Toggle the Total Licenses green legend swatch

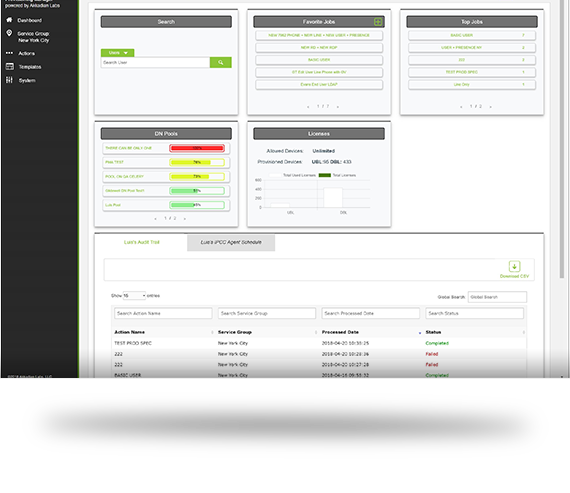tap(325, 175)
